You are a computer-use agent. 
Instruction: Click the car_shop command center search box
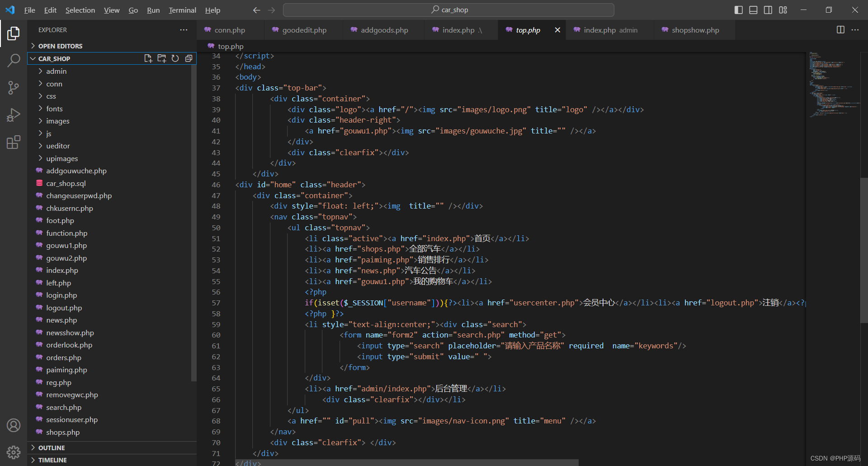(448, 10)
